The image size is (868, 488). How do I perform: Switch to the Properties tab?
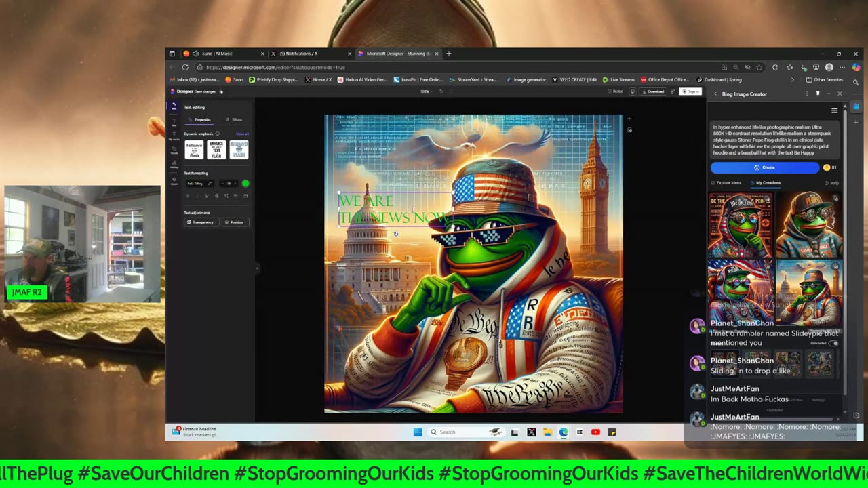(x=199, y=119)
